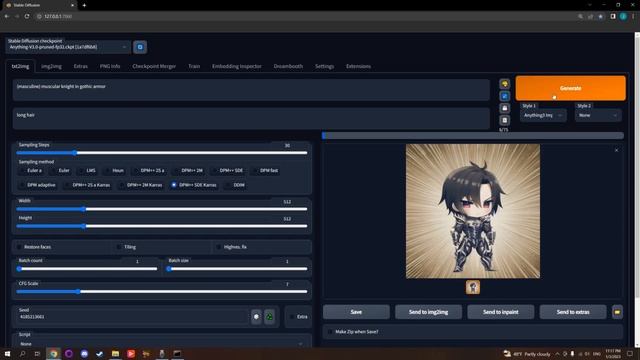Click in the negative prompt text box
Screen dimensions: 640x360
(x=251, y=119)
